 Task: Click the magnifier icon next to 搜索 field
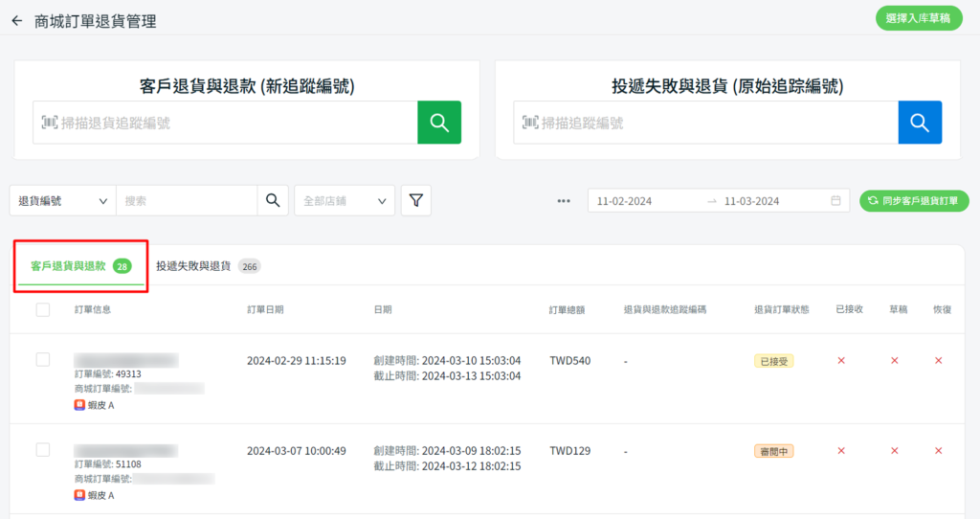click(x=273, y=201)
